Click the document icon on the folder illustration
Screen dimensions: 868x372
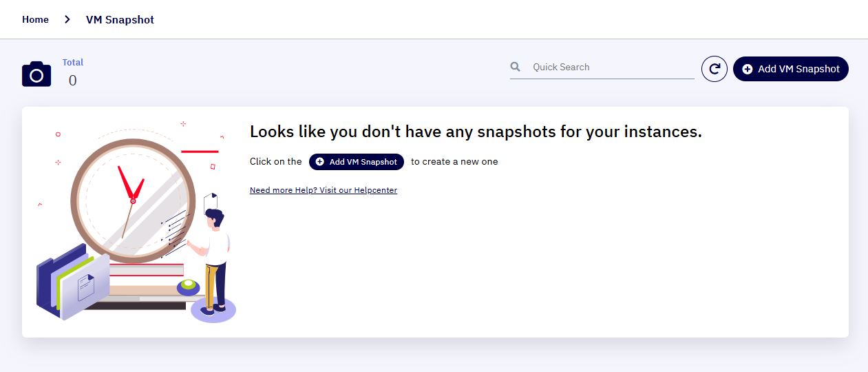(86, 287)
